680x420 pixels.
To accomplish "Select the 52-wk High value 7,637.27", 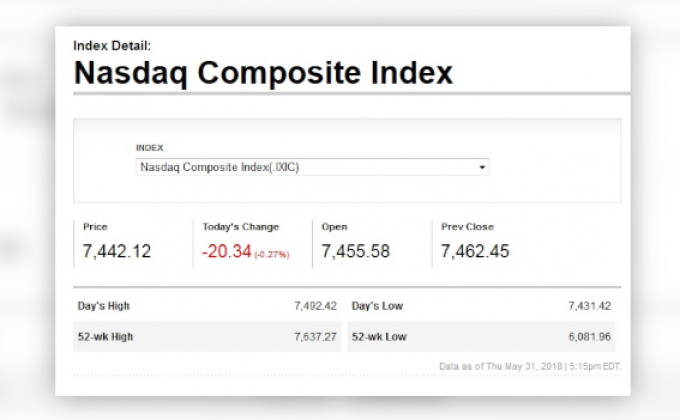I will 315,337.
